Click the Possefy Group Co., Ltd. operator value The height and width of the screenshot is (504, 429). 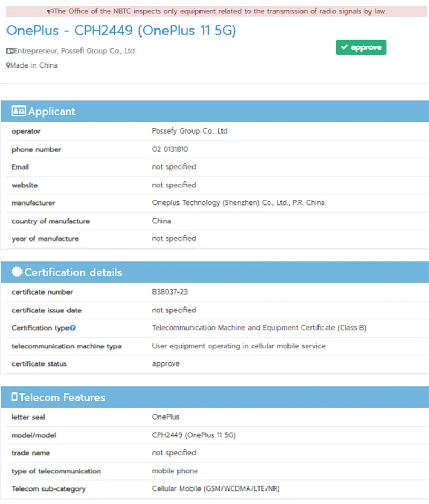click(x=190, y=131)
